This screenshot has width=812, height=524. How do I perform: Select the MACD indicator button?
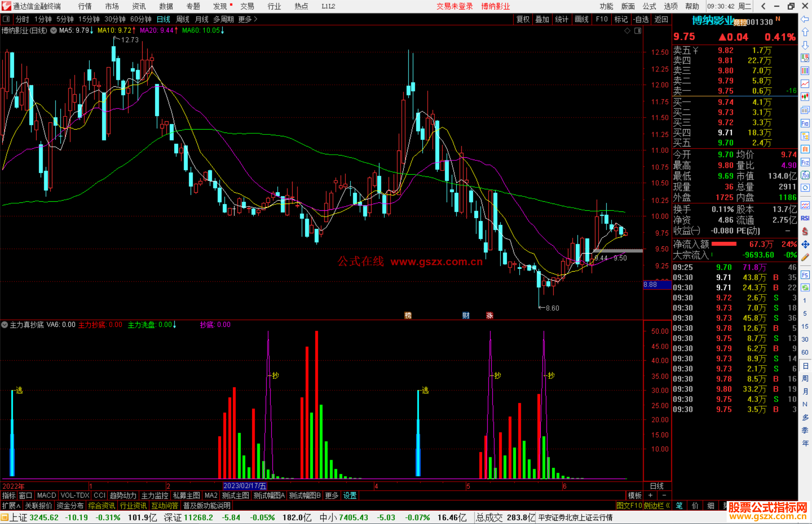pyautogui.click(x=47, y=495)
